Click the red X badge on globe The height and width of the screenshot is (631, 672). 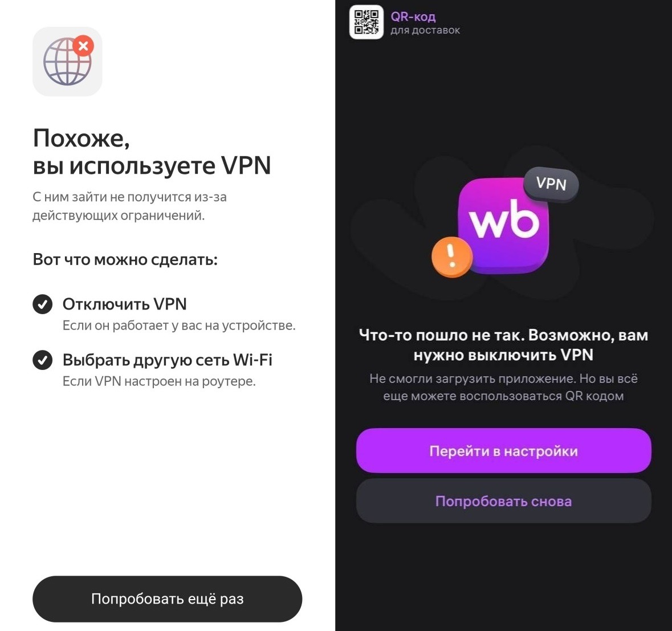pyautogui.click(x=84, y=46)
